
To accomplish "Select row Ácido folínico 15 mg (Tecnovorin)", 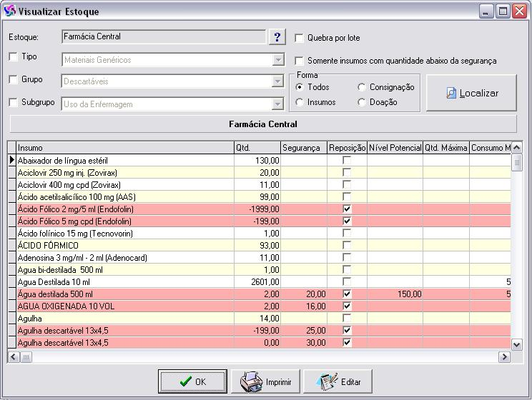I will coord(264,234).
